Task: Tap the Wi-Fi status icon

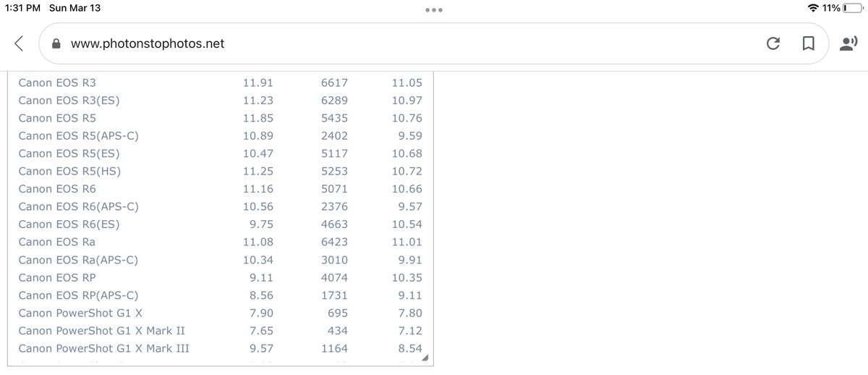Action: pyautogui.click(x=813, y=8)
